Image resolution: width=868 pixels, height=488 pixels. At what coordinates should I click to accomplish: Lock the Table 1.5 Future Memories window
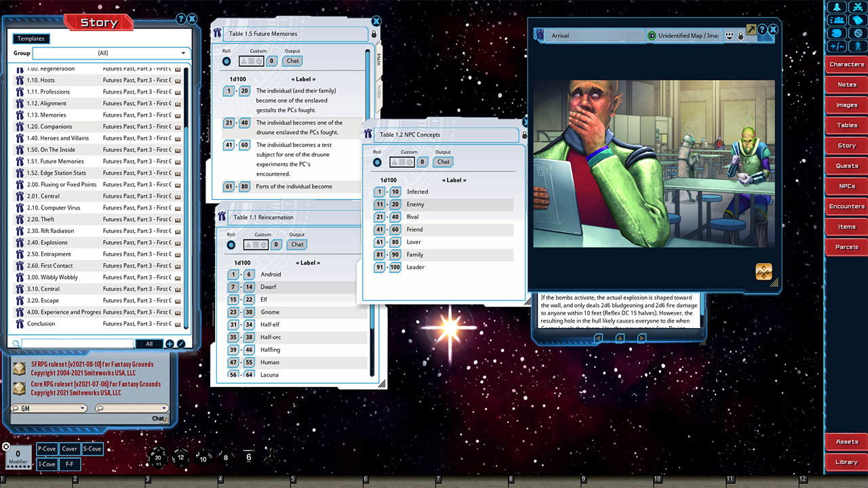pyautogui.click(x=373, y=34)
